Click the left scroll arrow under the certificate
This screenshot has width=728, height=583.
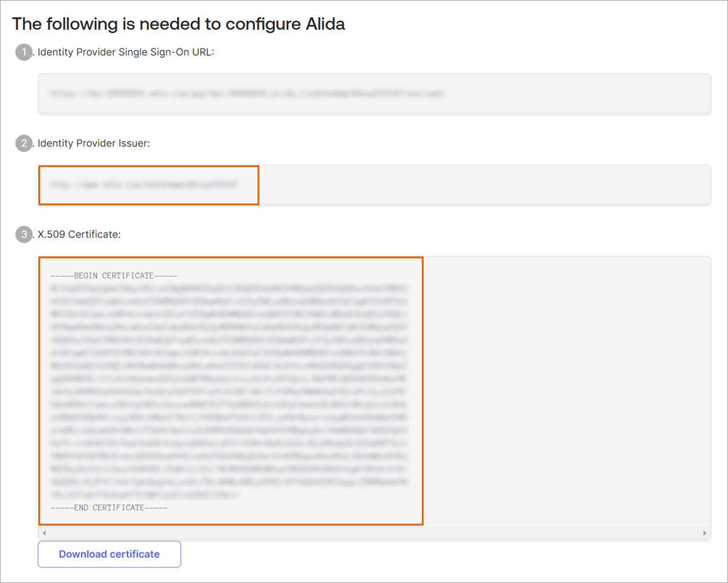click(44, 533)
